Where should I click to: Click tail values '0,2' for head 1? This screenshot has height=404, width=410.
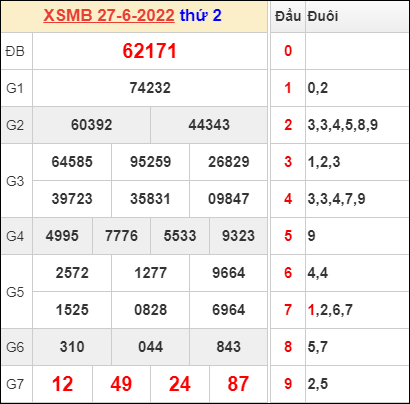coord(318,88)
